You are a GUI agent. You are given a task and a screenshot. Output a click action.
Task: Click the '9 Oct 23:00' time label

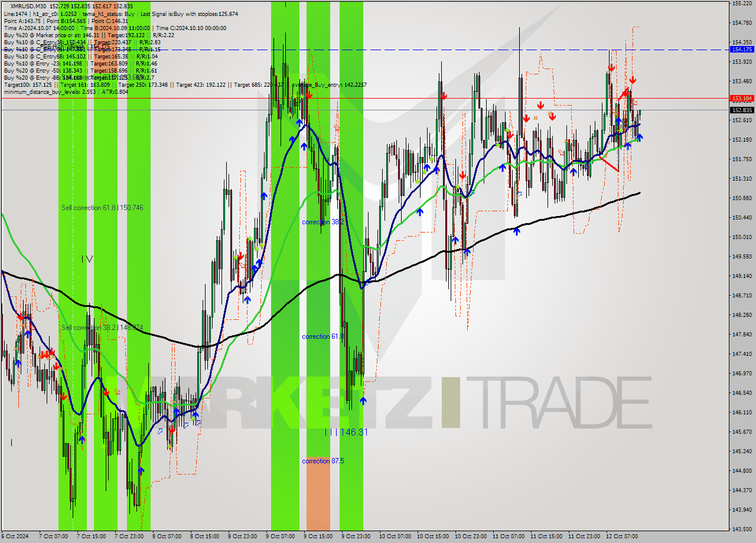click(356, 537)
